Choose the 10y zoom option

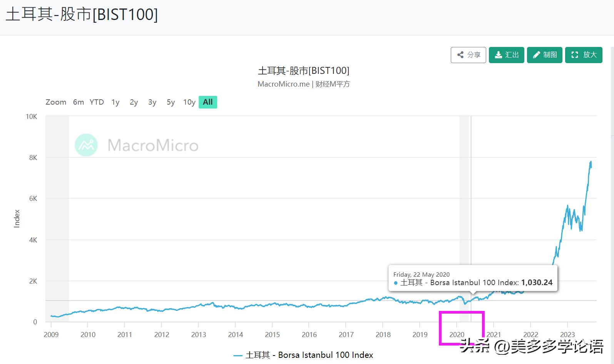189,102
